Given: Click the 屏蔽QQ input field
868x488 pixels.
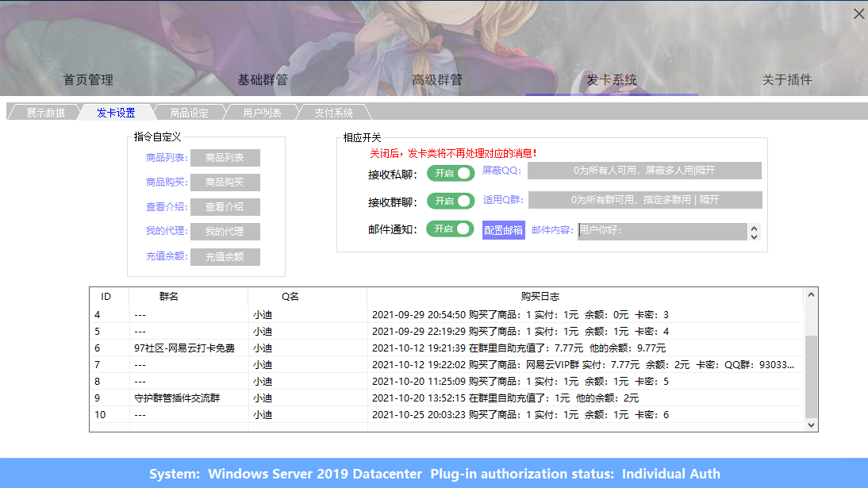Looking at the screenshot, I should click(644, 171).
